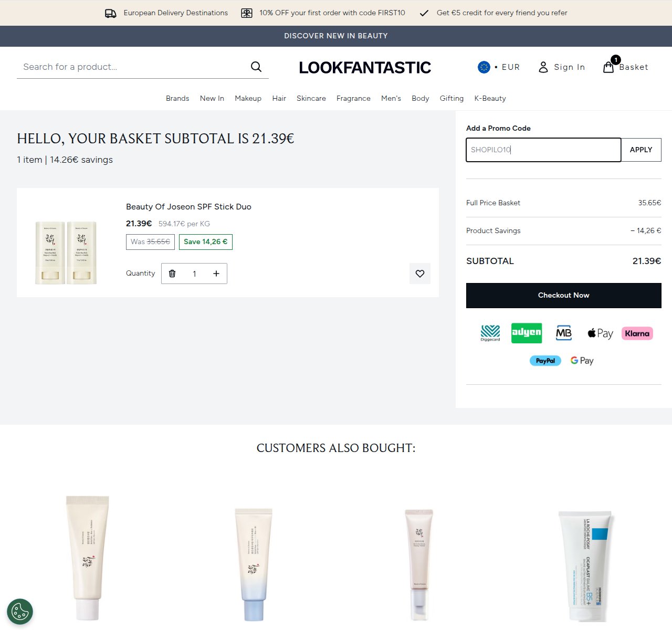Open the Body menu
The width and height of the screenshot is (672, 630).
pyautogui.click(x=421, y=98)
